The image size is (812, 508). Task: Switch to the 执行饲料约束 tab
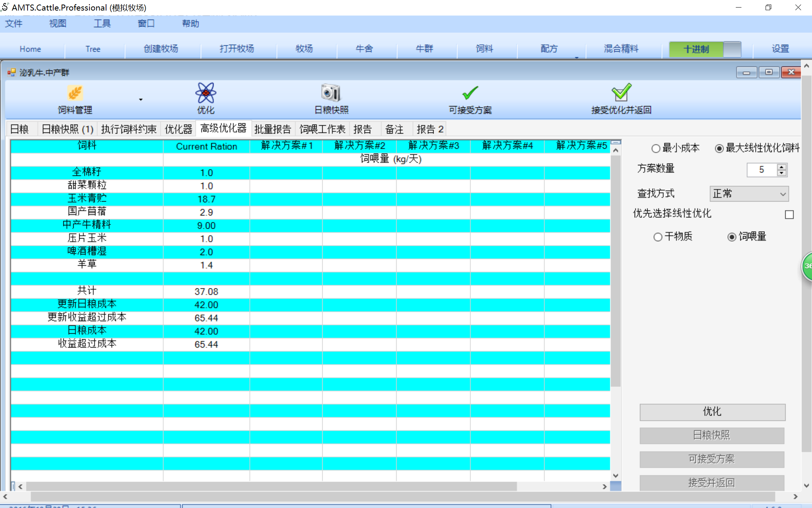click(x=129, y=129)
